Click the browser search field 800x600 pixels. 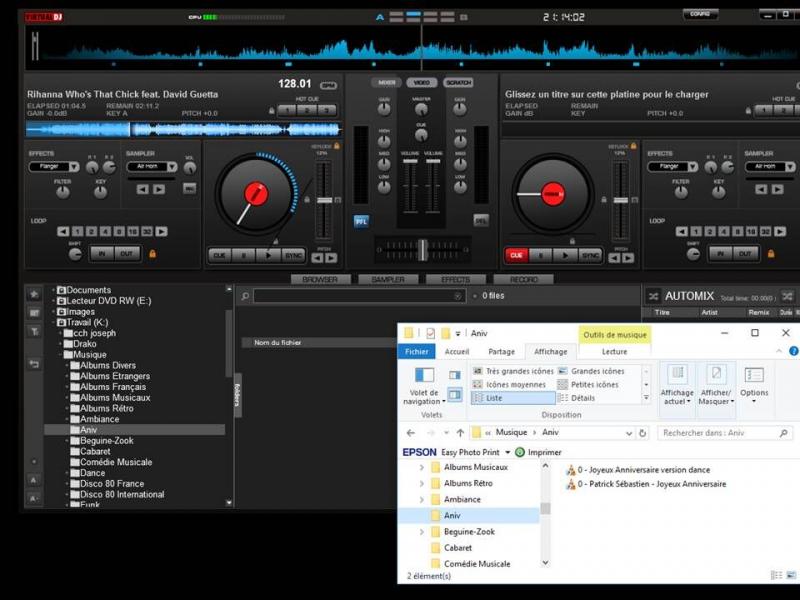click(359, 296)
